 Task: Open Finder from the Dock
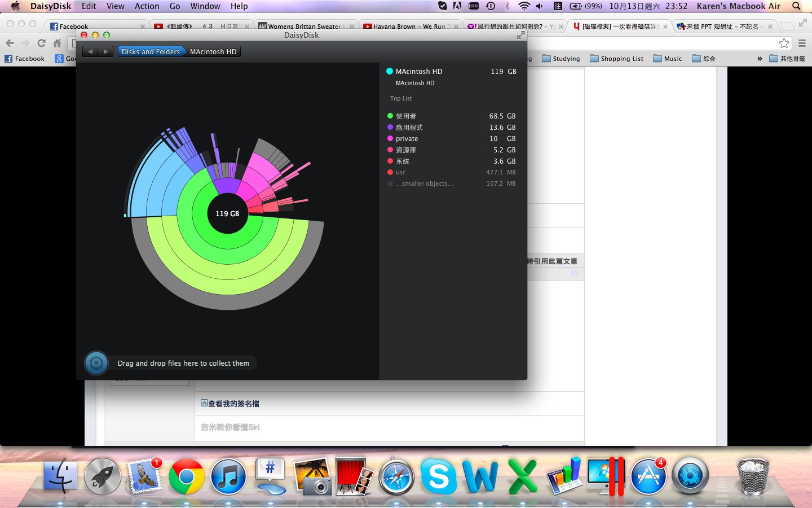[x=60, y=476]
